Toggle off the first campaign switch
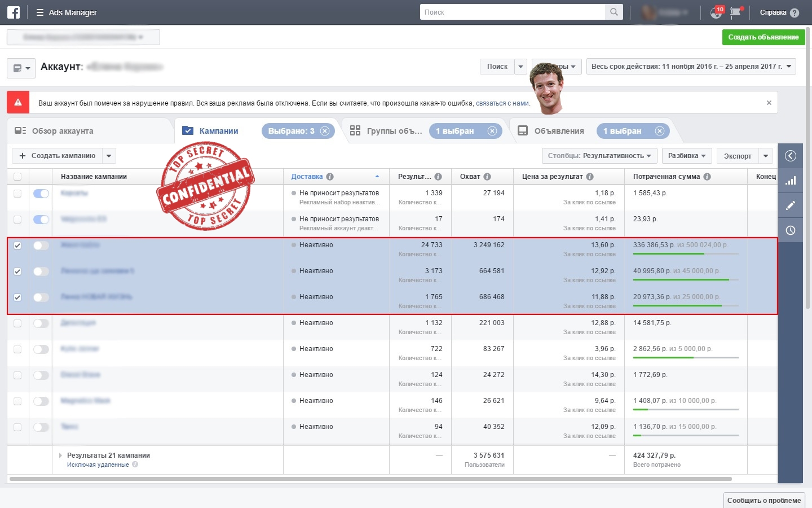This screenshot has width=812, height=508. coord(41,194)
